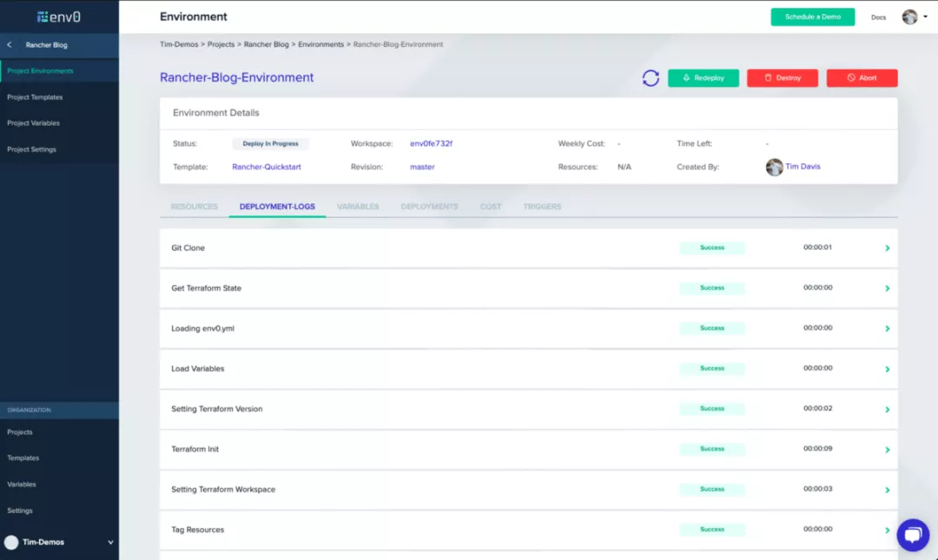Click Schedule a Demo button
This screenshot has height=560, width=938.
(813, 16)
